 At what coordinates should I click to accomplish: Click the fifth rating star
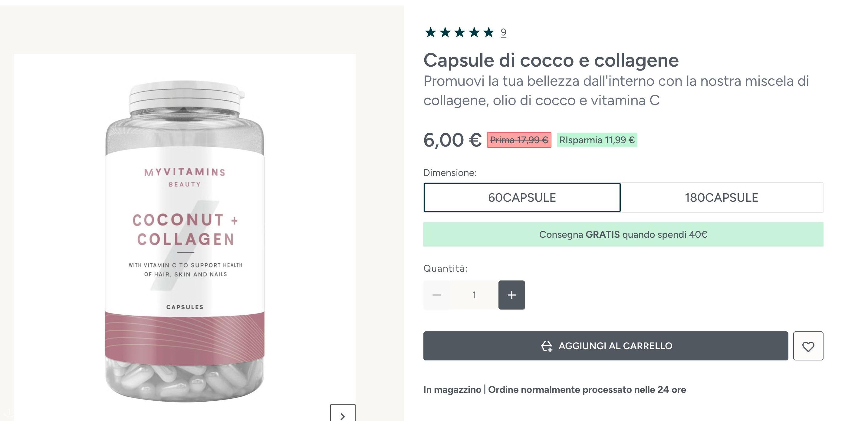tap(488, 32)
